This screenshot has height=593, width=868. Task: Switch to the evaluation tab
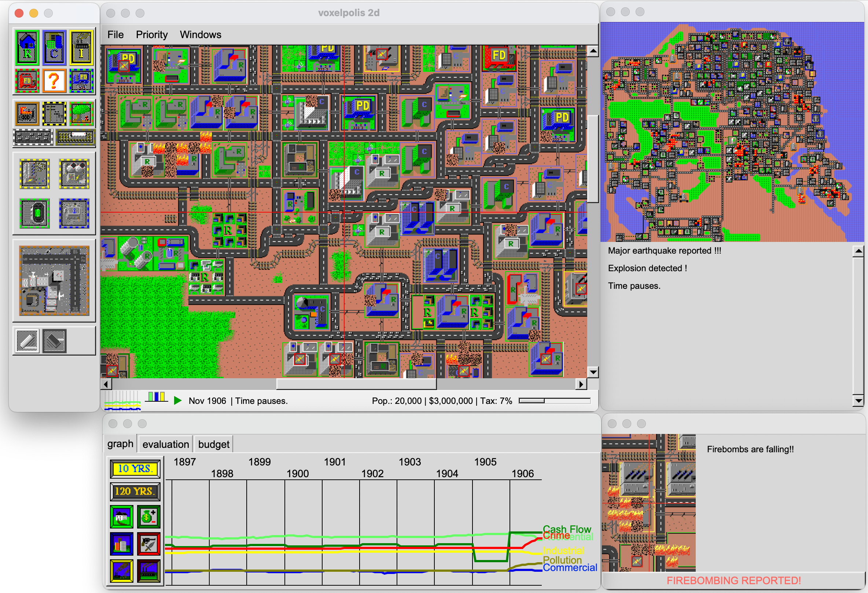click(x=165, y=444)
